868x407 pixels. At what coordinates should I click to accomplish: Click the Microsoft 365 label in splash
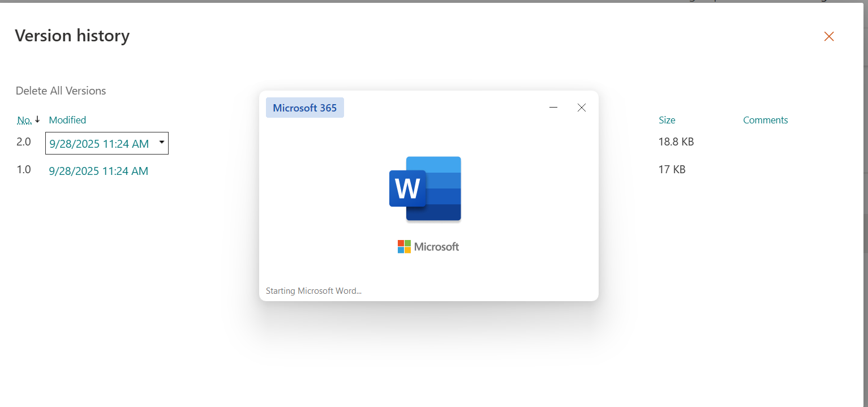click(x=305, y=108)
